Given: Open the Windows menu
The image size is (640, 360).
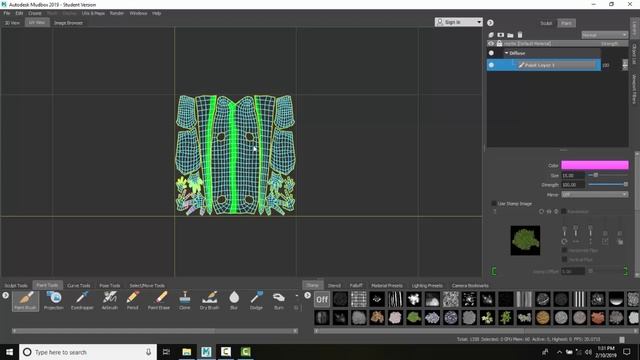Looking at the screenshot, I should (138, 13).
